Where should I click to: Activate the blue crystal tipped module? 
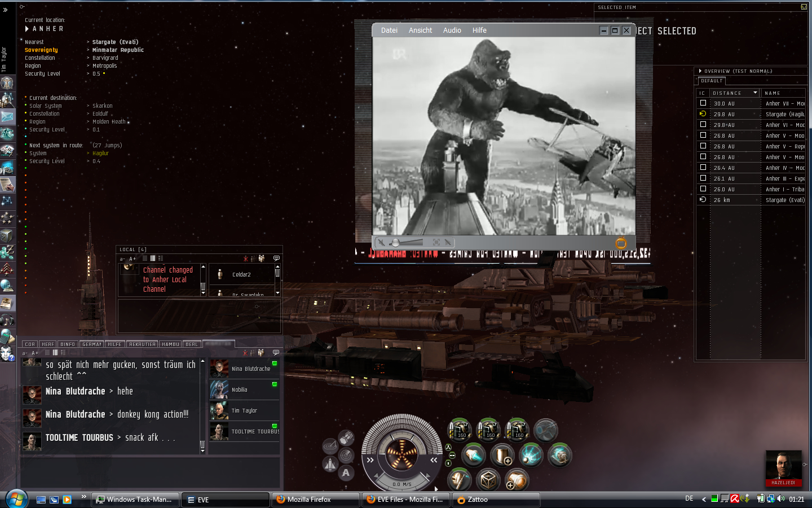[x=474, y=455]
